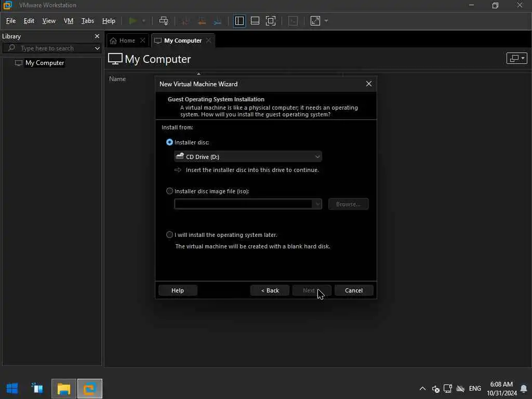532x399 pixels.
Task: Click the Library search field
Action: (49, 48)
